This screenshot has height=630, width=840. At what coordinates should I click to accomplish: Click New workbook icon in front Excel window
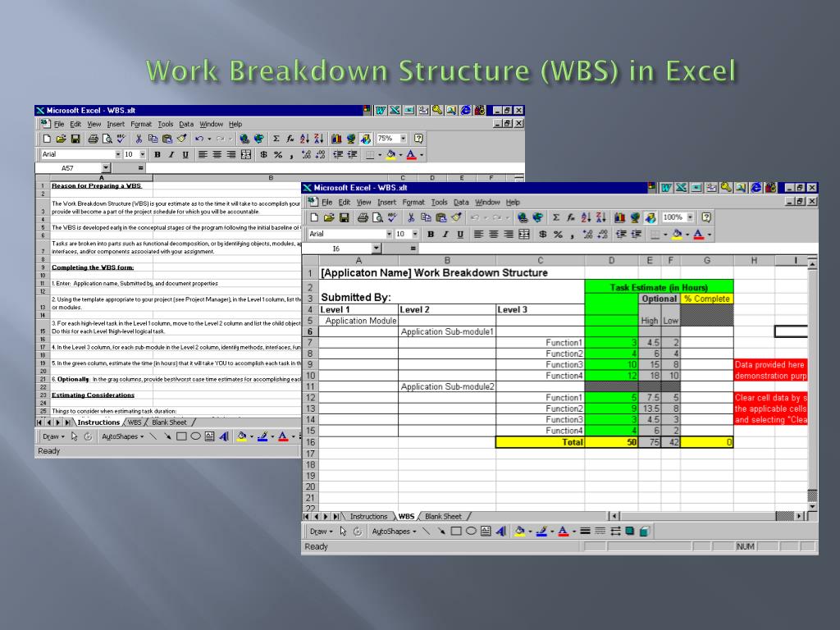(314, 217)
